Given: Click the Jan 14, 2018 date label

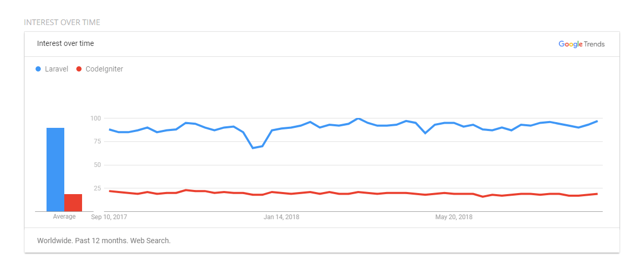Looking at the screenshot, I should (281, 217).
